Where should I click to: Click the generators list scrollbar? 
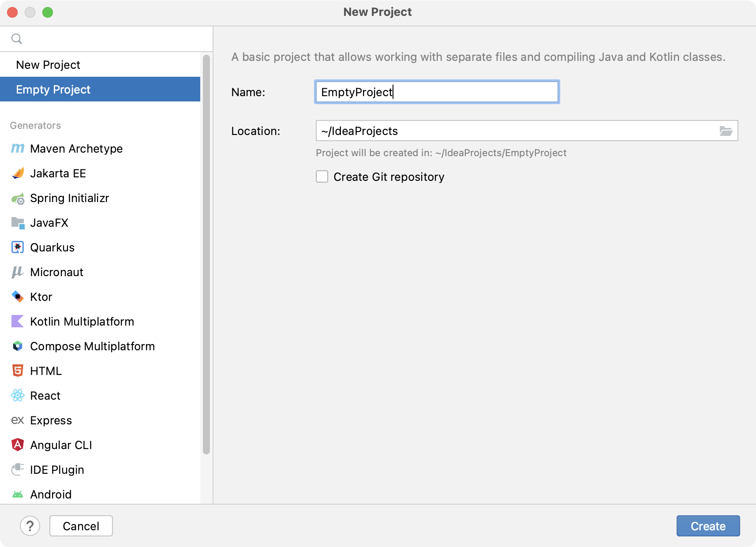[x=206, y=255]
